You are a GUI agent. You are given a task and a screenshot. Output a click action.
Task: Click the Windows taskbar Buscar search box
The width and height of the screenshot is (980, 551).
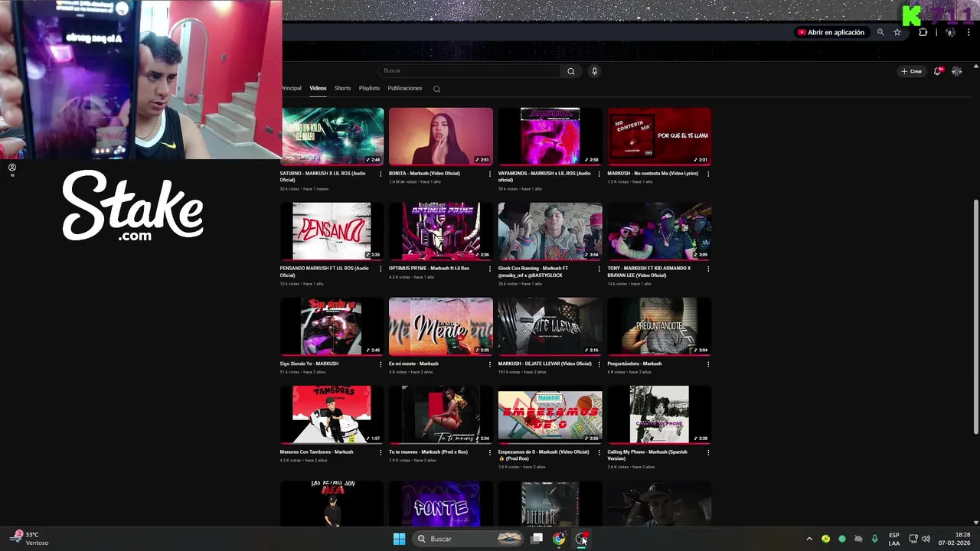[x=469, y=539]
